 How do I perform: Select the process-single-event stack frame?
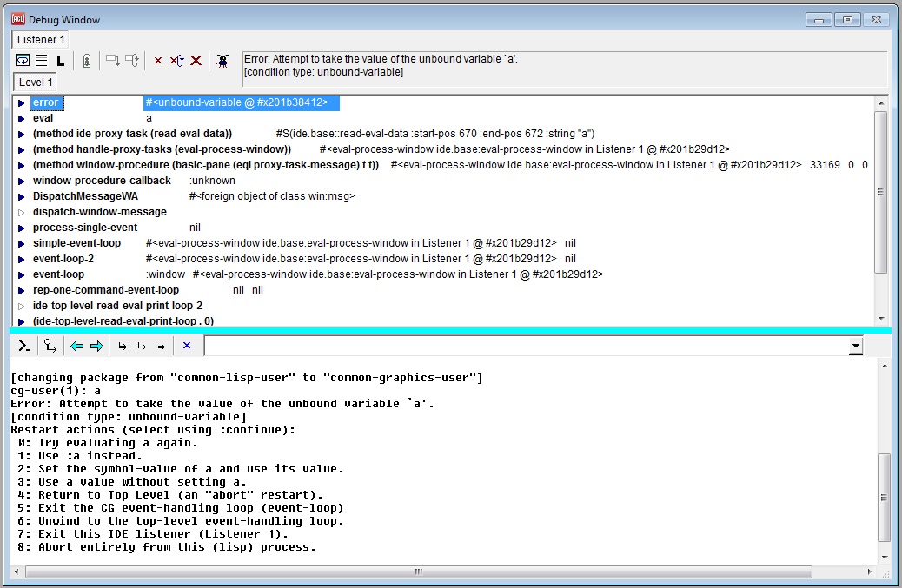tap(85, 228)
